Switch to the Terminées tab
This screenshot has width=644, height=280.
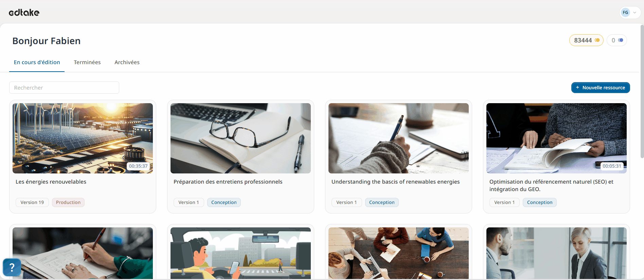pyautogui.click(x=87, y=62)
